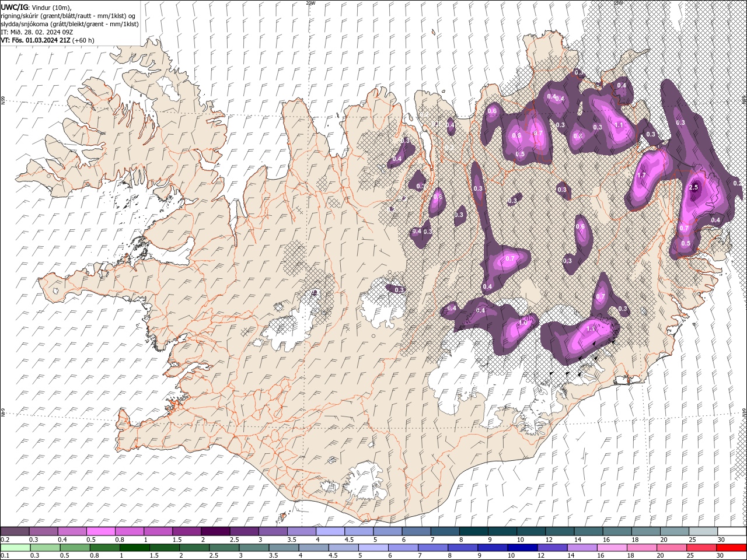Select the 3 swatch in upper legend row
Image resolution: width=747 pixels, height=560 pixels.
pos(273,531)
